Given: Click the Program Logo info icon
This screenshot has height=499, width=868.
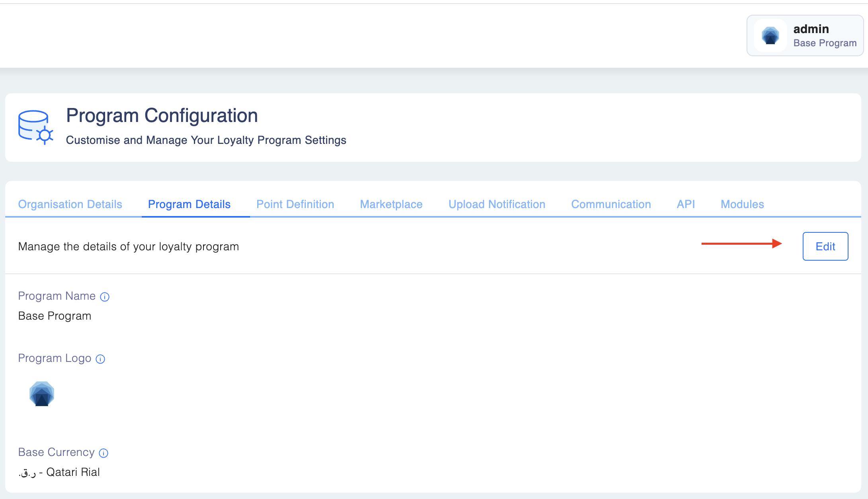Looking at the screenshot, I should click(101, 359).
